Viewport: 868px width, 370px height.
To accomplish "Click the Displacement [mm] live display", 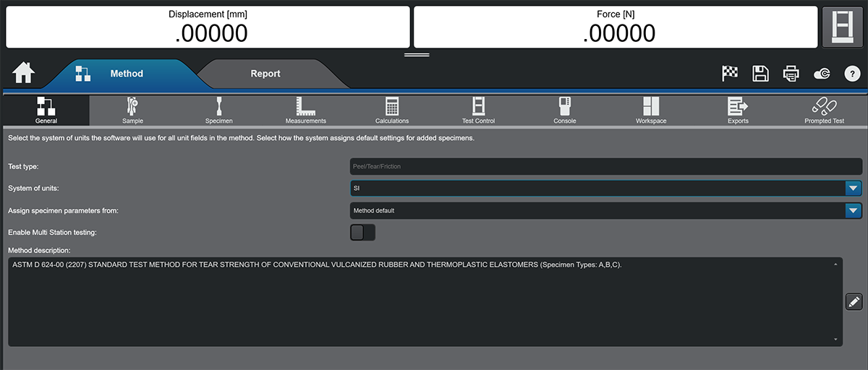I will (x=208, y=27).
